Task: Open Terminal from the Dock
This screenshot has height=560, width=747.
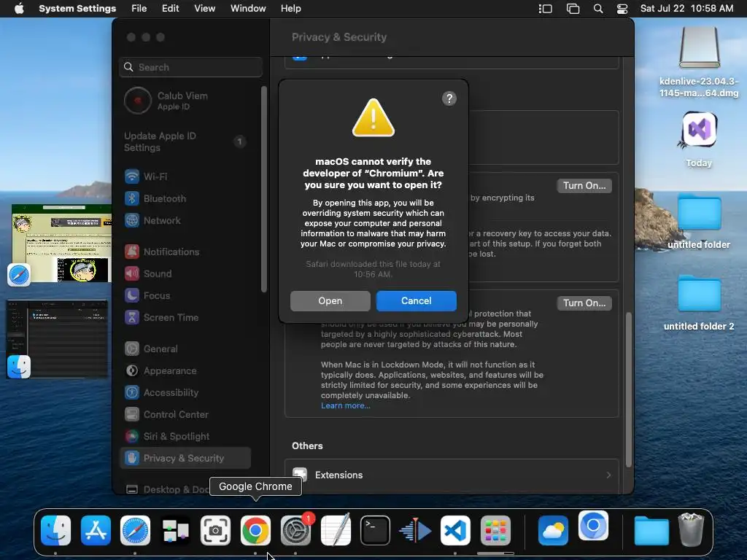Action: tap(376, 531)
